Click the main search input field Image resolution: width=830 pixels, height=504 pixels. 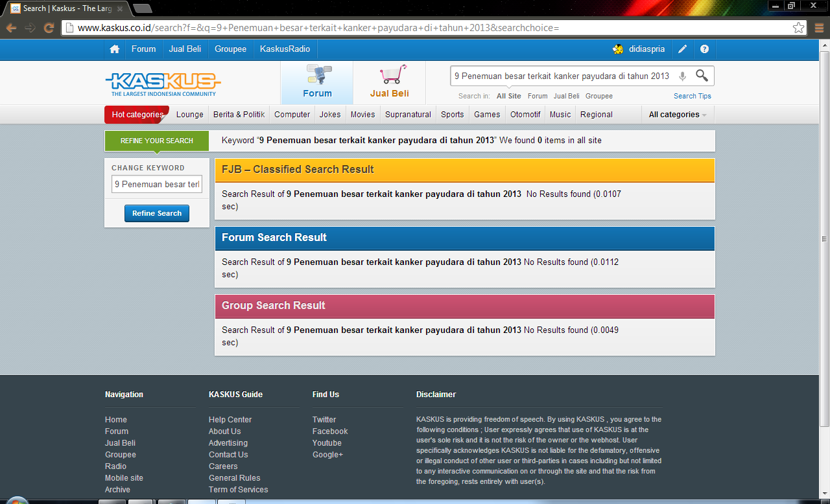[x=563, y=76]
